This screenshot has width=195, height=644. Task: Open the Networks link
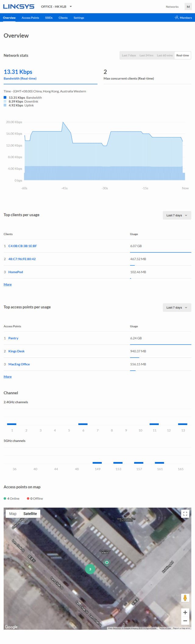click(172, 7)
